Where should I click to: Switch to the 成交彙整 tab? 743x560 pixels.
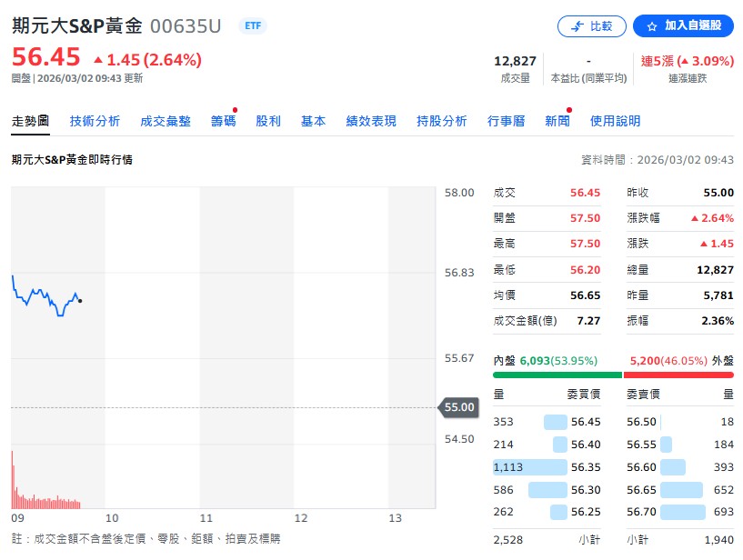tap(166, 119)
